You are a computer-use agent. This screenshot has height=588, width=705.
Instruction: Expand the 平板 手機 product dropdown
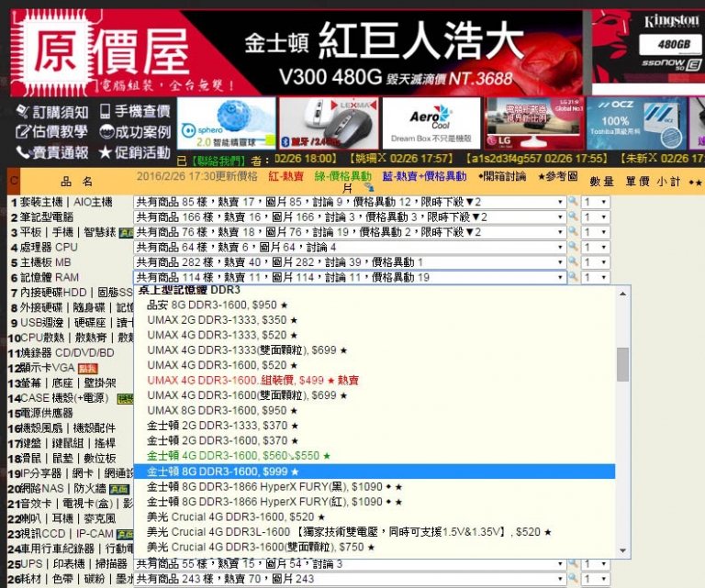click(x=350, y=232)
